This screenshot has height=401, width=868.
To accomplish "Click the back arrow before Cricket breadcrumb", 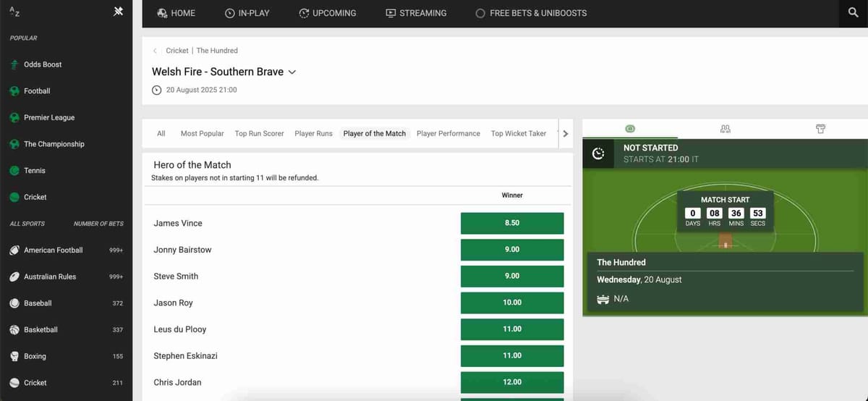I will point(155,51).
